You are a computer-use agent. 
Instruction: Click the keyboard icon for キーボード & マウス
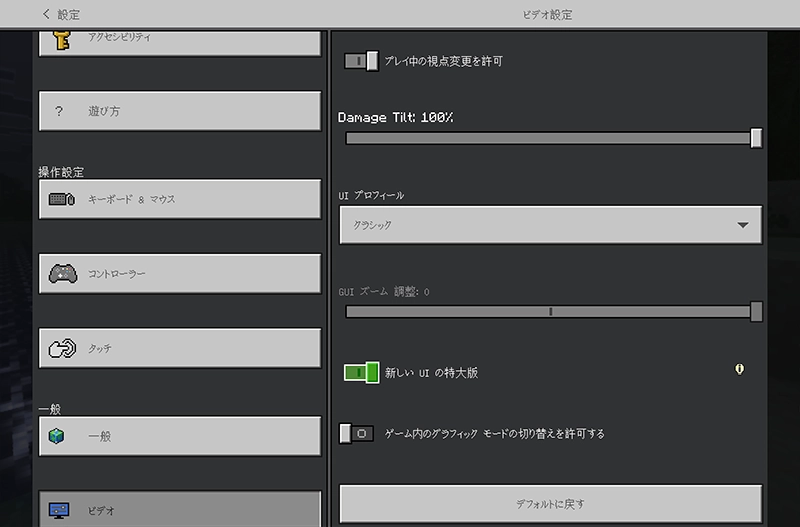tap(61, 199)
